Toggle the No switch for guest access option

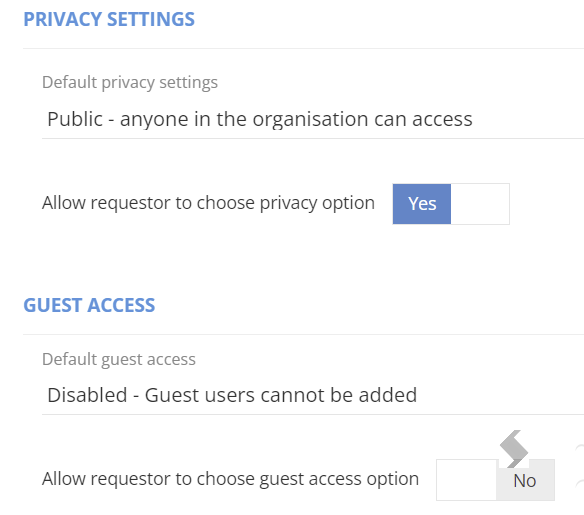(495, 480)
